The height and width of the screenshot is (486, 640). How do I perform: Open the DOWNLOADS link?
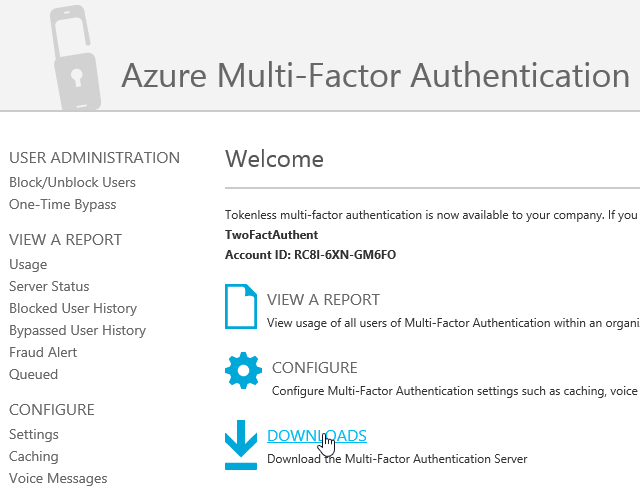coord(316,436)
